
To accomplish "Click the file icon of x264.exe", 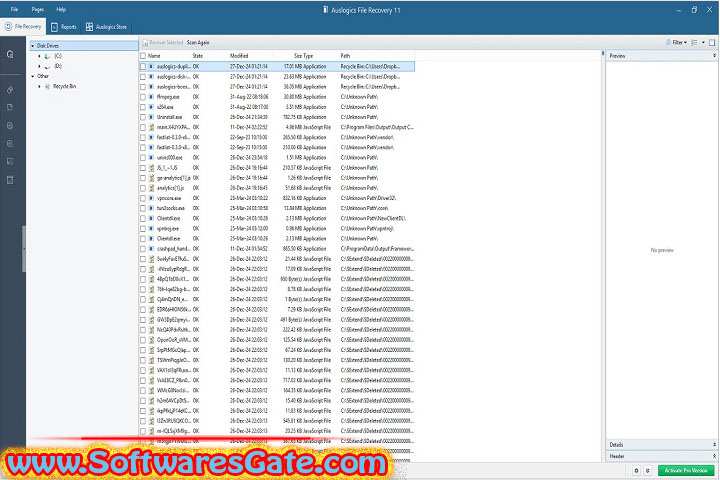I will (151, 107).
